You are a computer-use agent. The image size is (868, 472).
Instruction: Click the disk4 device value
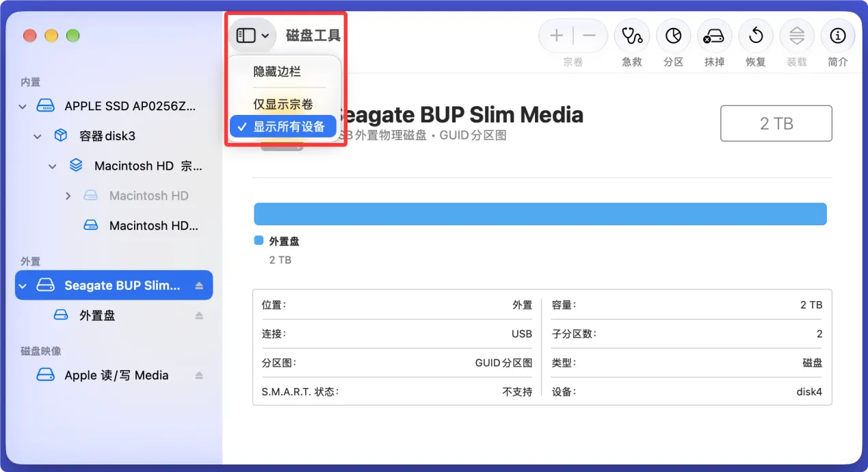coord(808,392)
